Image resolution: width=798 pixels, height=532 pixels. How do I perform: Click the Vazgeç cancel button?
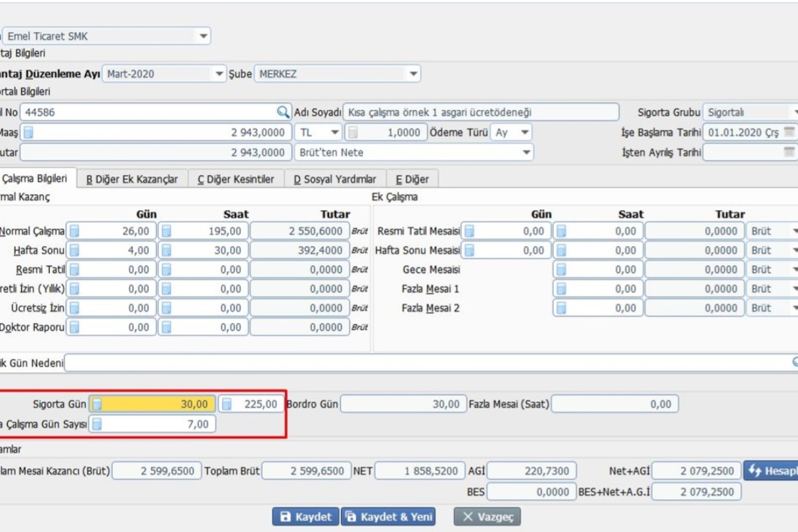tap(487, 517)
